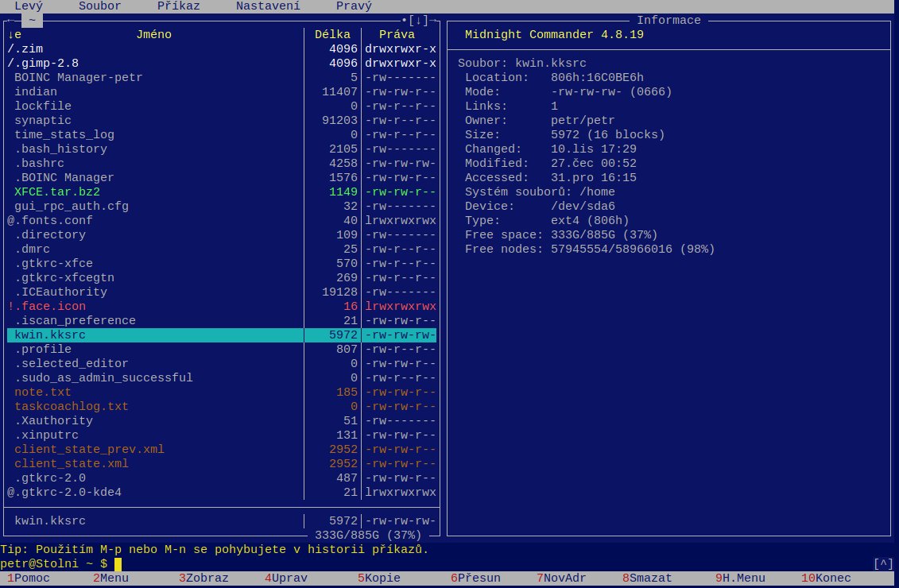Select the note.txt file
Screen dimensions: 899x588
[43, 392]
